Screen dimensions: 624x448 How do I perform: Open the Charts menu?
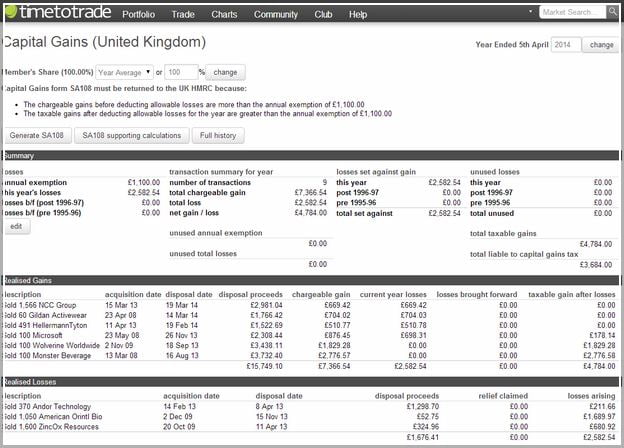pyautogui.click(x=224, y=14)
